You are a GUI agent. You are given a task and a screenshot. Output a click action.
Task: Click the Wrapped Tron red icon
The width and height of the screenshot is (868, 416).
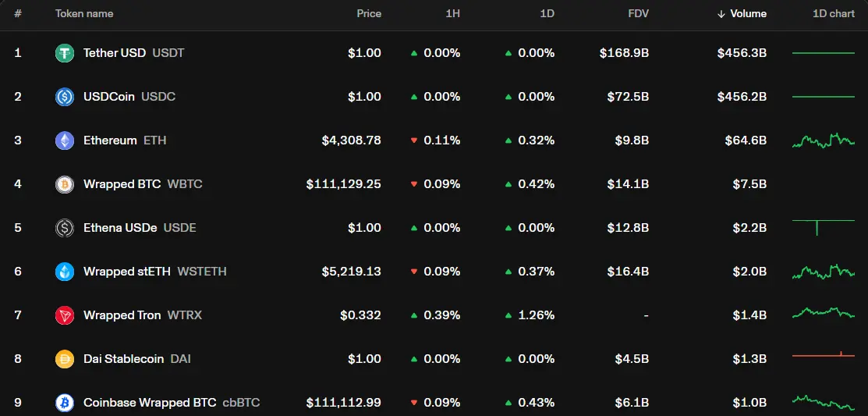pyautogui.click(x=65, y=315)
